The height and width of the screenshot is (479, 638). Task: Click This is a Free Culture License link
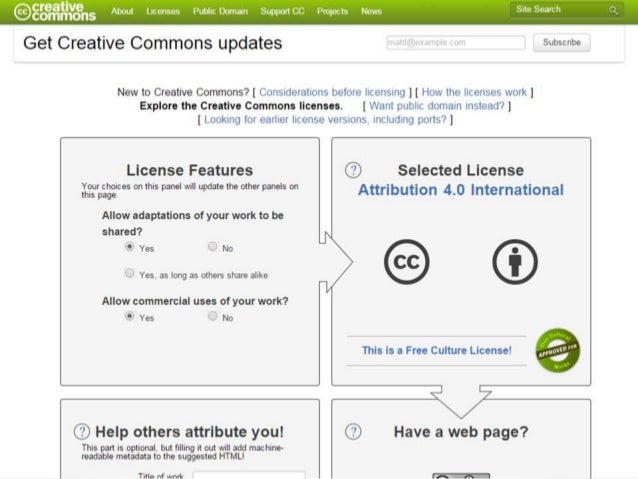coord(437,350)
